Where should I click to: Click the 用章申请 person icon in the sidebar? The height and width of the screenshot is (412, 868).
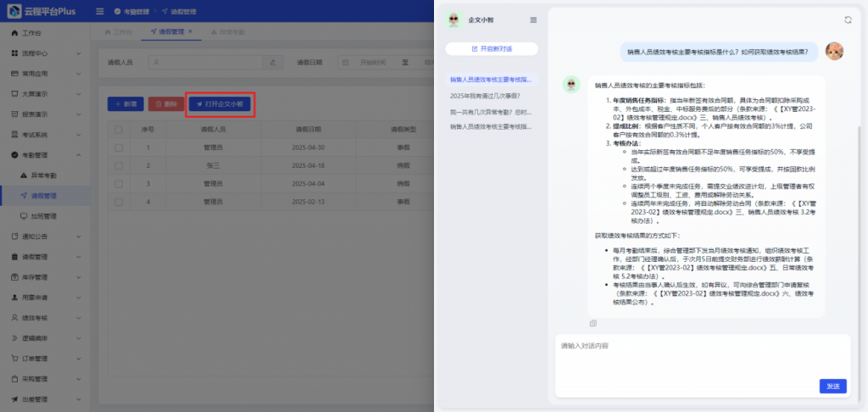click(14, 298)
